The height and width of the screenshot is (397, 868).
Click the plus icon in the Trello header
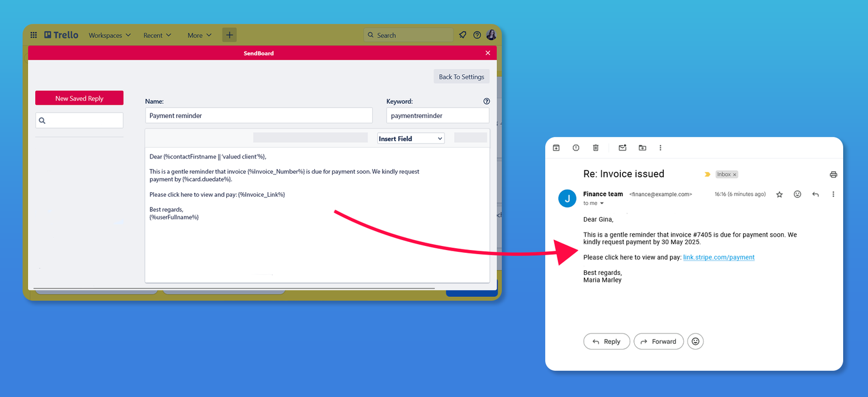click(229, 35)
